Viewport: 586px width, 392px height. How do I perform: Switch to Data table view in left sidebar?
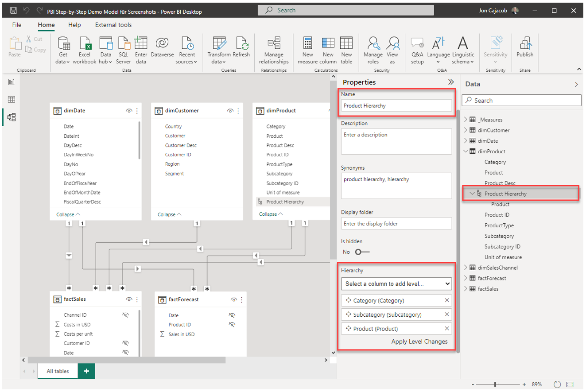coord(12,100)
